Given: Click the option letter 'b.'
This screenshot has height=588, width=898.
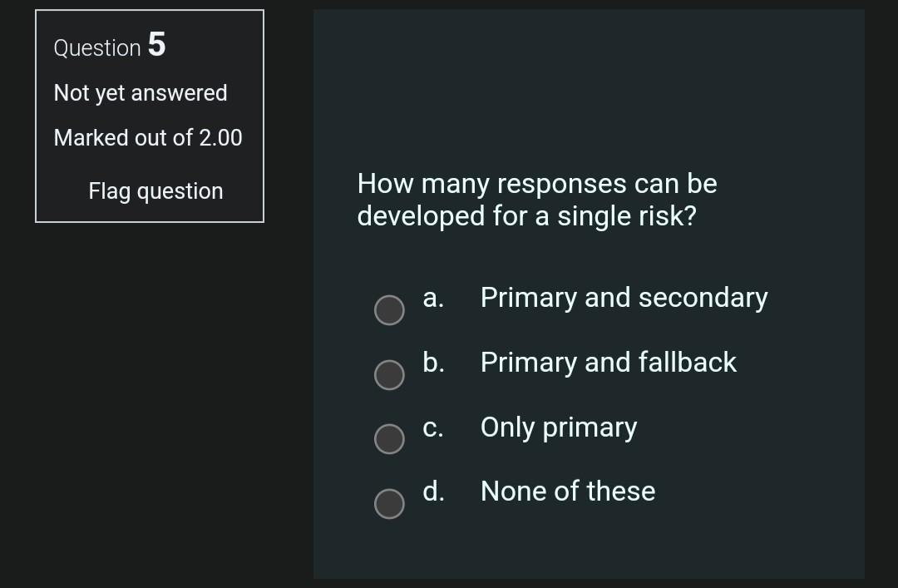Looking at the screenshot, I should coord(432,363).
